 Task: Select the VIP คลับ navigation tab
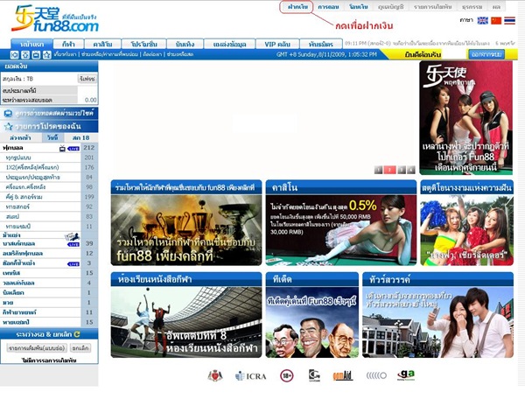click(x=276, y=44)
